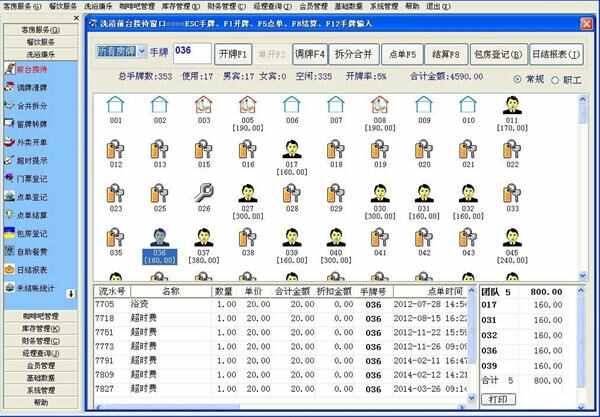Click the 日结报表(1) toolbar button

coord(556,54)
